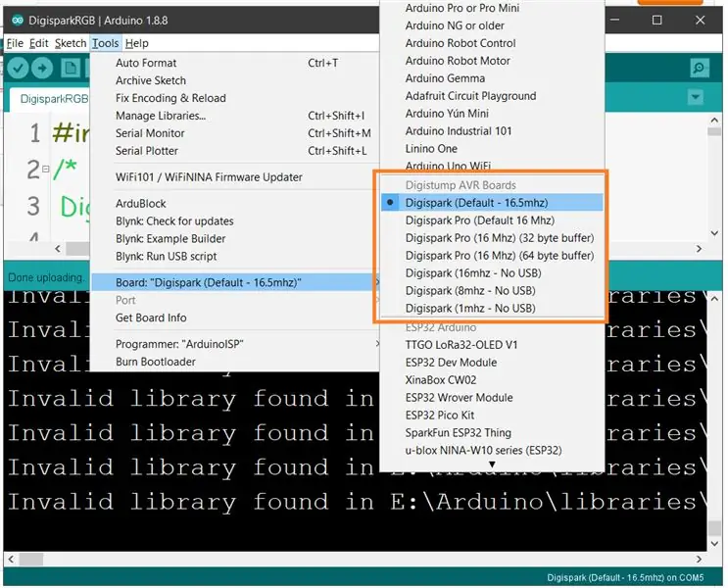Choose u-blox NINA-W10 series (ESP32)

492,451
